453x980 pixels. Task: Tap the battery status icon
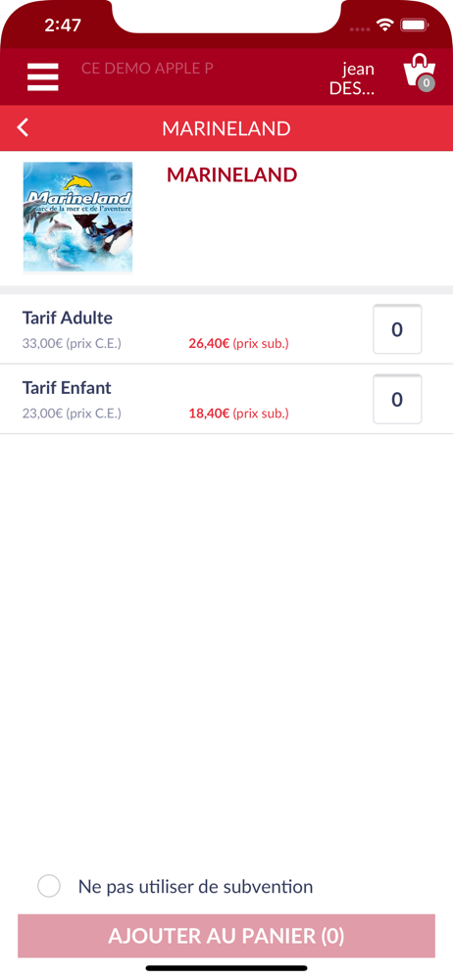[x=414, y=25]
